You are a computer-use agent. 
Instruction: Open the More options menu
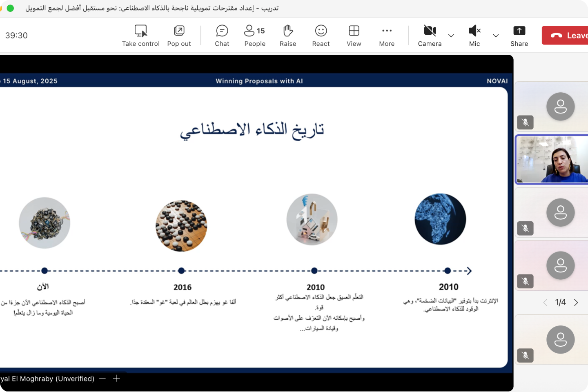pos(386,35)
